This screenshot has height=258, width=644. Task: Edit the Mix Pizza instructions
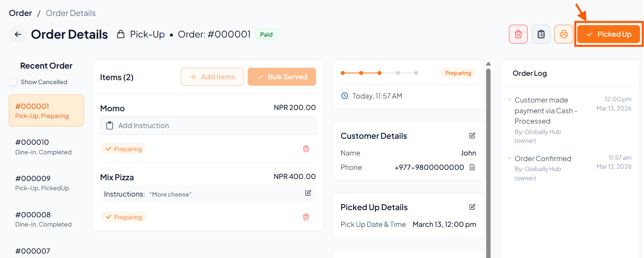[x=308, y=193]
